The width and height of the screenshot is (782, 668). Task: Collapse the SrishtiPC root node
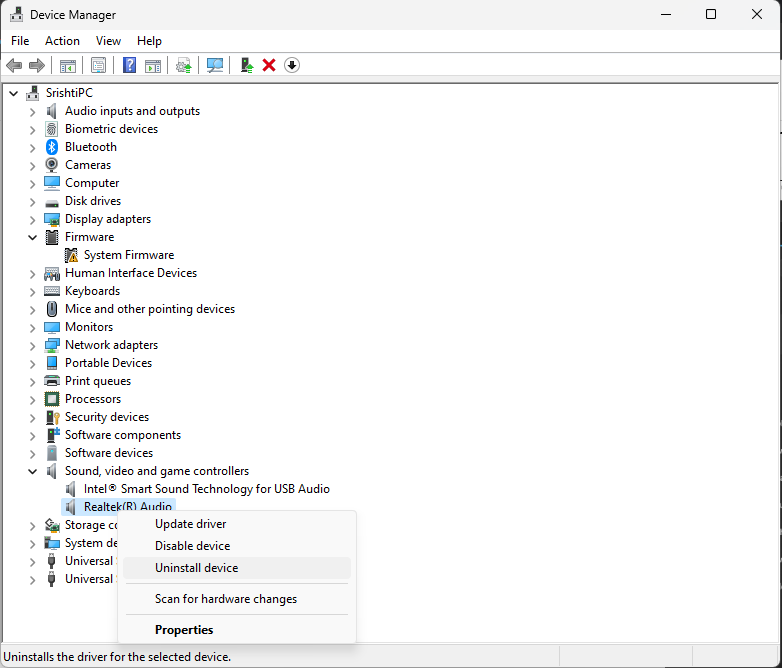click(14, 93)
